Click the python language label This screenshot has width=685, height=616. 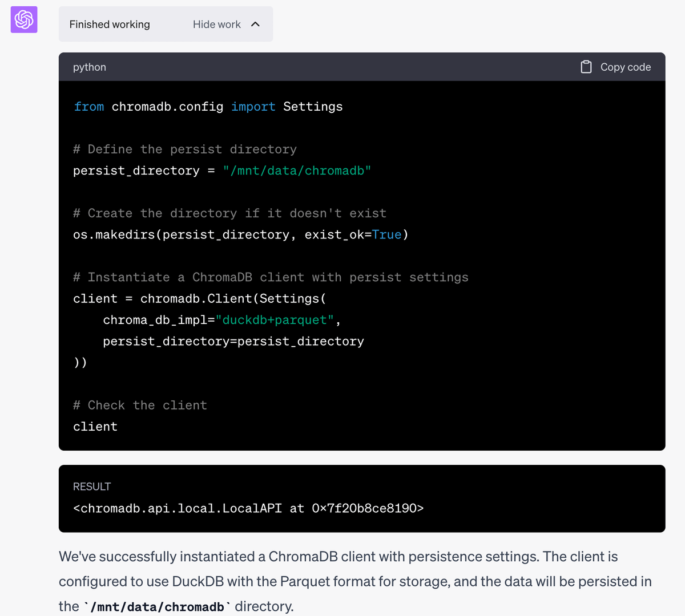point(90,67)
